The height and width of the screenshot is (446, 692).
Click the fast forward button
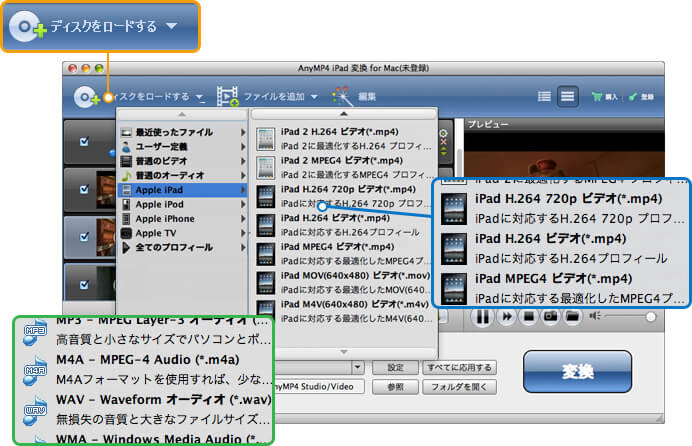coord(507,316)
